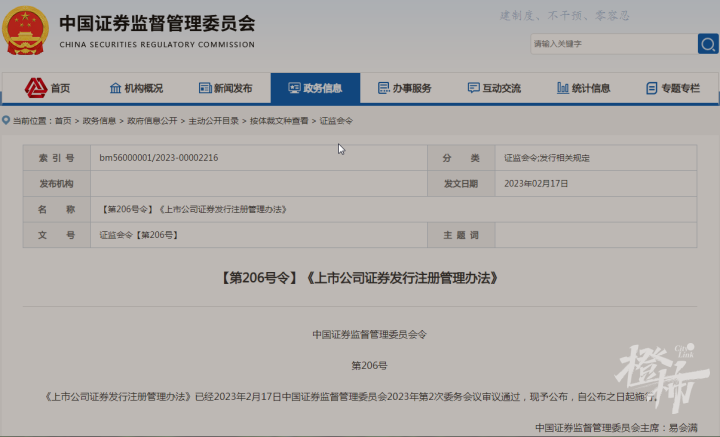The width and height of the screenshot is (720, 437).
Task: Open 主动公开目录 breadcrumb link
Action: (x=213, y=120)
